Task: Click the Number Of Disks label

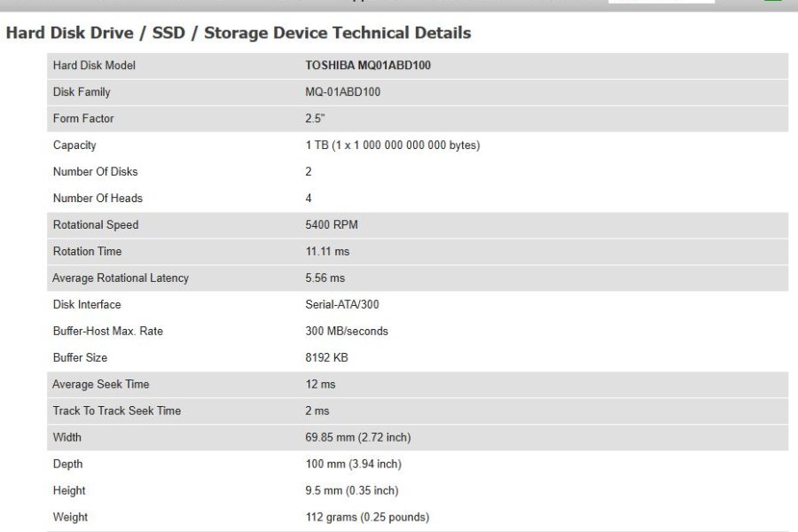Action: click(95, 171)
